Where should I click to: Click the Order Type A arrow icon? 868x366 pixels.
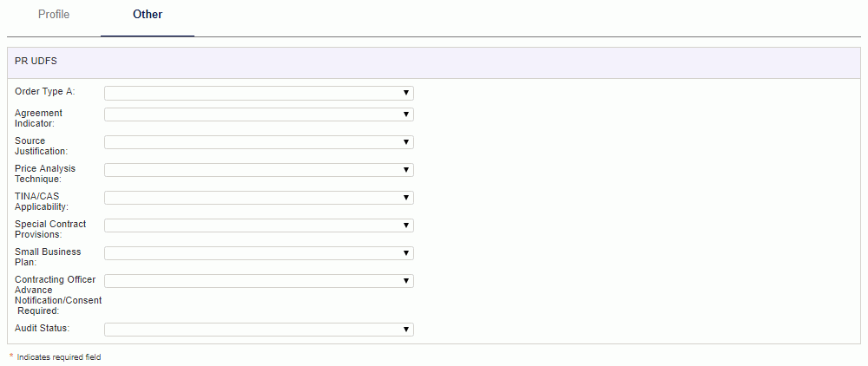[x=405, y=93]
